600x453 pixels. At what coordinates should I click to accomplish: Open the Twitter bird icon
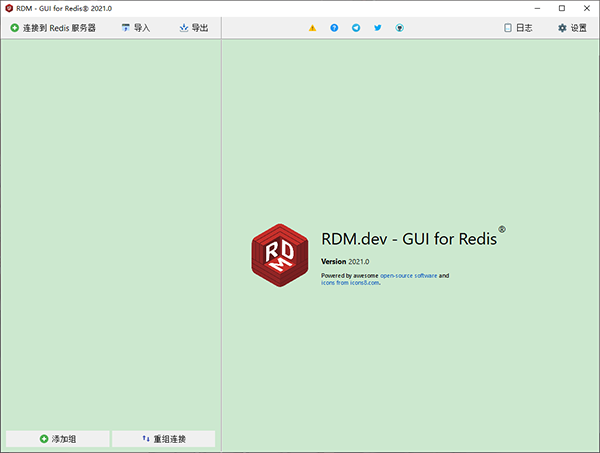click(x=378, y=28)
